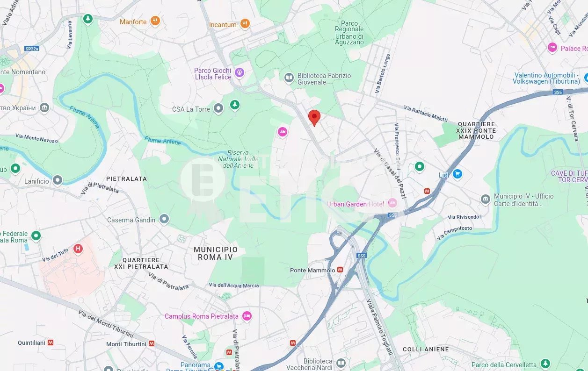Click the Parco della Cervelletta tree icon

tap(545, 363)
